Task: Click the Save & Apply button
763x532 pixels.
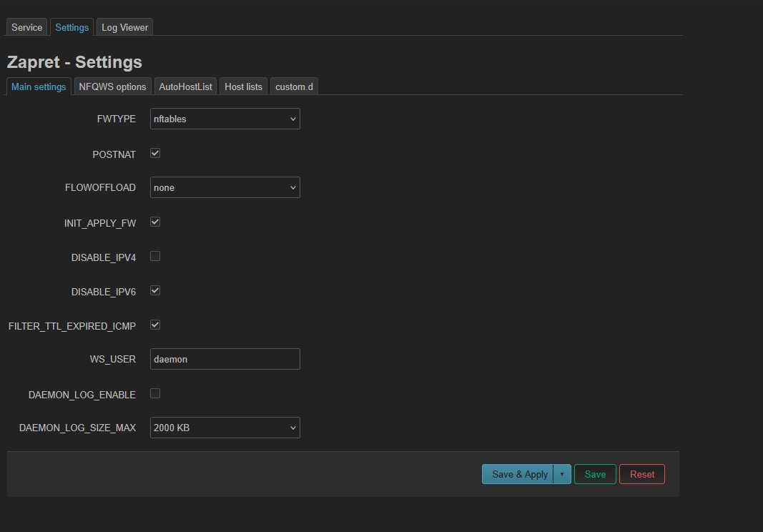Action: point(518,474)
